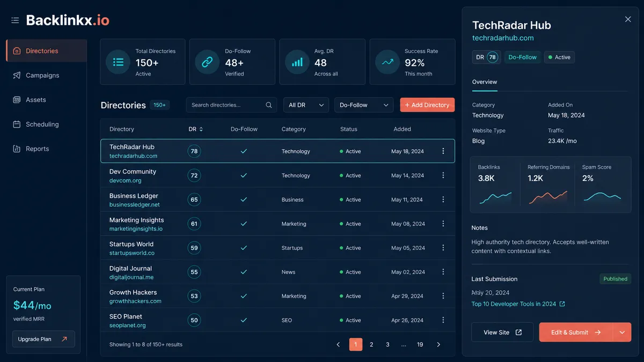Click the Do-Follow checkmark for TechRadar Hub
Viewport: 644px width, 362px height.
pyautogui.click(x=244, y=151)
